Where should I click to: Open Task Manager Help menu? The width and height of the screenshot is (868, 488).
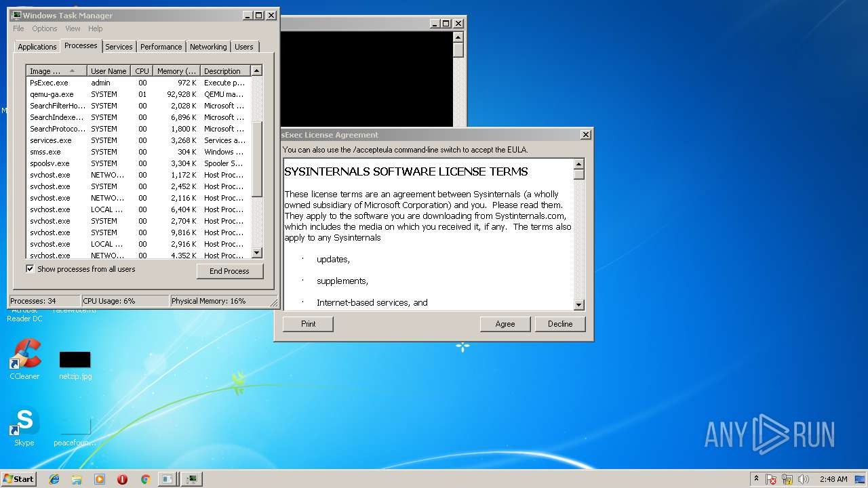96,28
